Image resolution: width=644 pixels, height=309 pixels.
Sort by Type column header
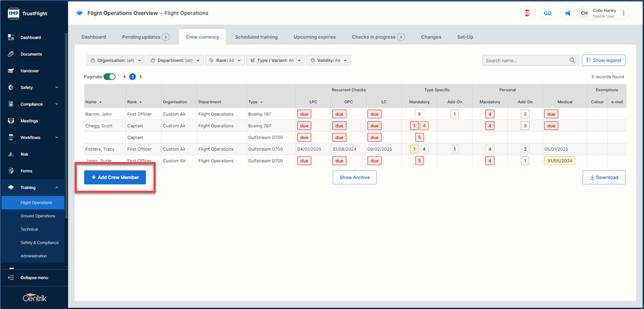tap(255, 102)
